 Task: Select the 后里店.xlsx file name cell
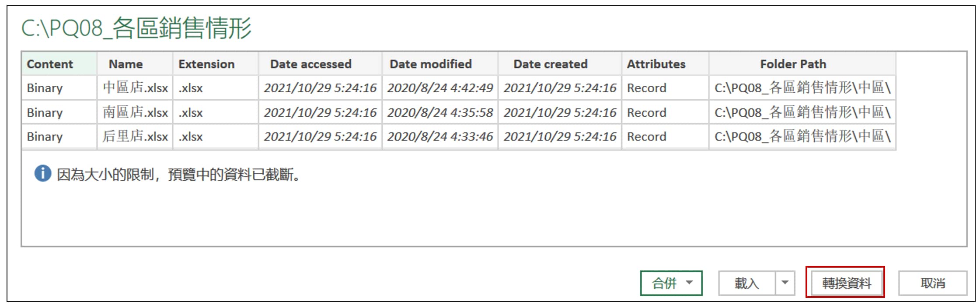pos(135,136)
